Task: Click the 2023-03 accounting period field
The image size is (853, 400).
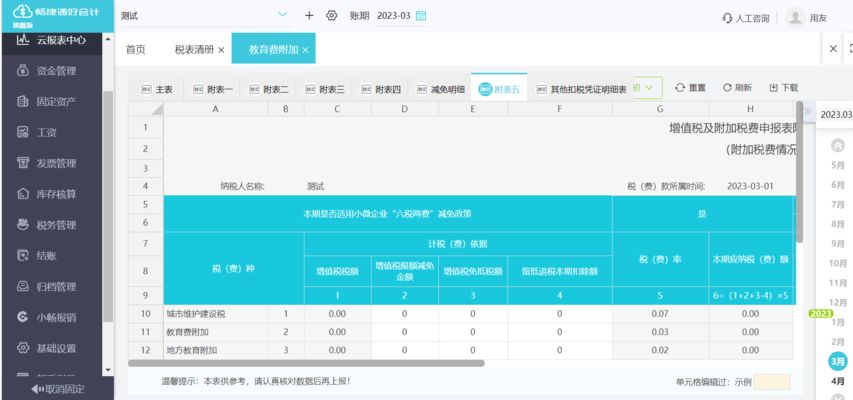Action: click(x=393, y=16)
